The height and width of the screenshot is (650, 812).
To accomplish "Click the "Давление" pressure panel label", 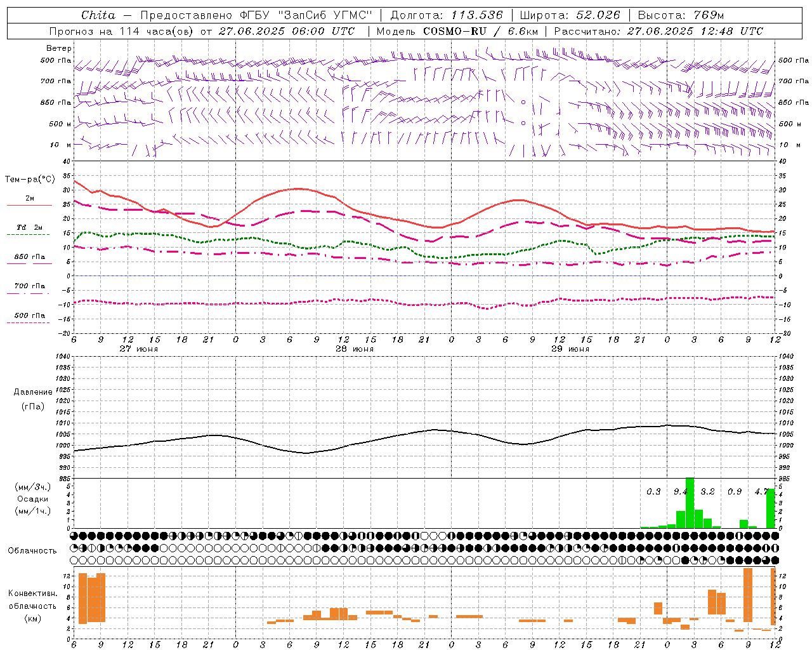I will pos(33,392).
